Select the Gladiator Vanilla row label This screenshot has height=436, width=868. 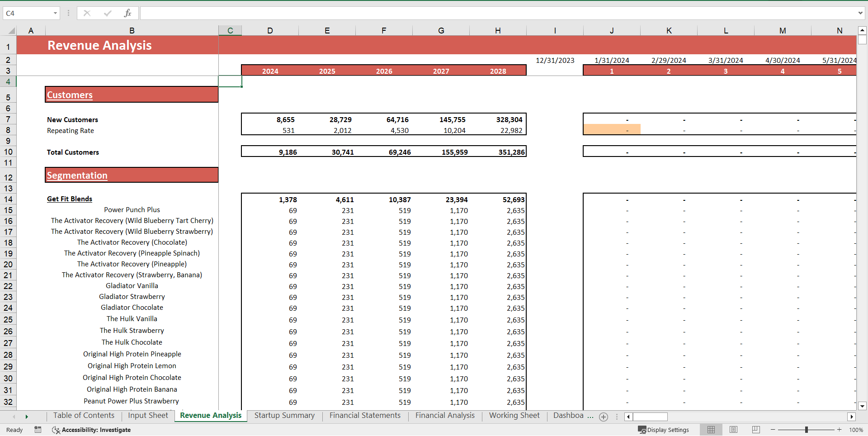click(132, 286)
